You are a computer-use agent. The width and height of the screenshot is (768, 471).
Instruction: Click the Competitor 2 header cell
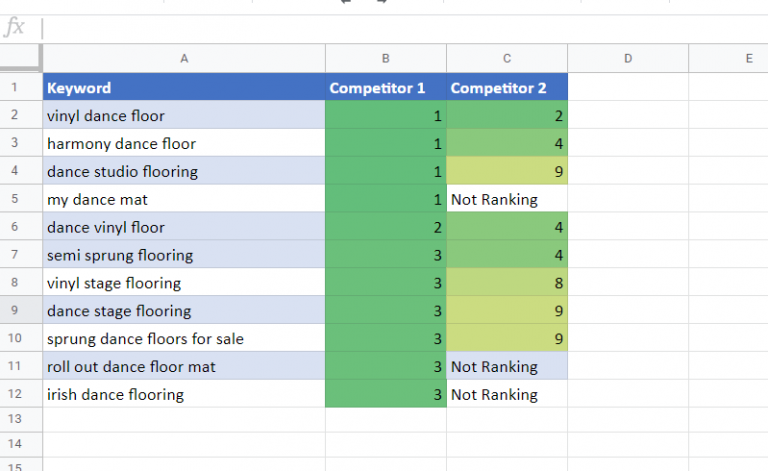pos(507,88)
